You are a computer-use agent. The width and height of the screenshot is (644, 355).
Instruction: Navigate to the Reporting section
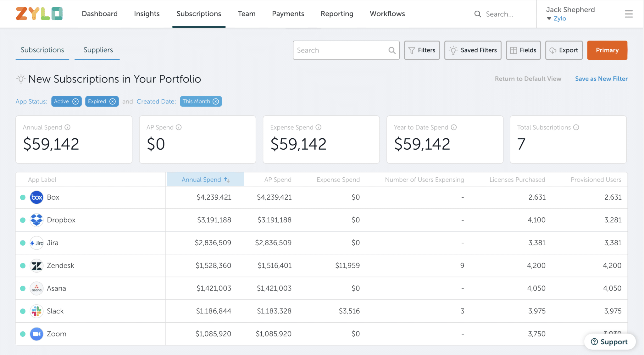pos(337,14)
